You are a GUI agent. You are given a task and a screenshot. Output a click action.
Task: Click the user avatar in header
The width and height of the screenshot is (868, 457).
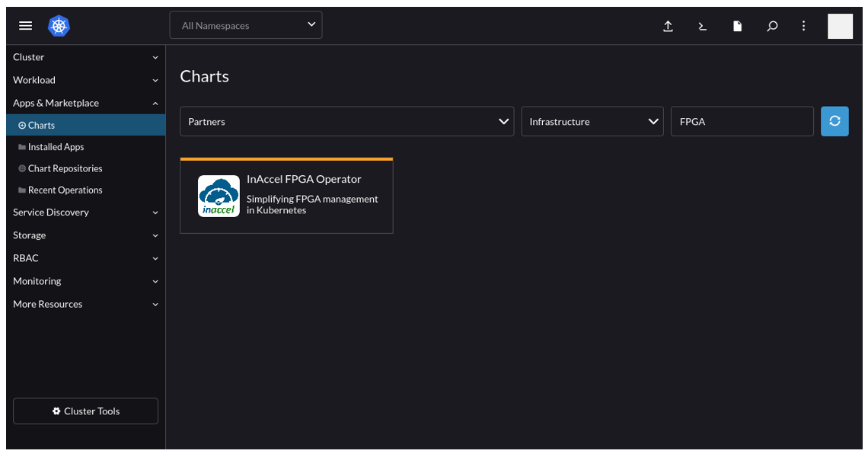pyautogui.click(x=840, y=26)
